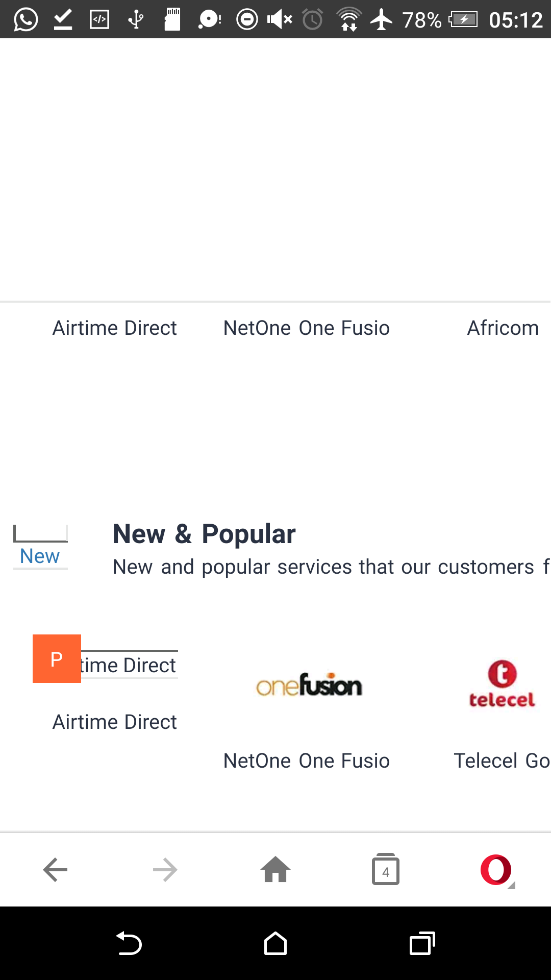
Task: Click the New & Popular heading
Action: 204,533
